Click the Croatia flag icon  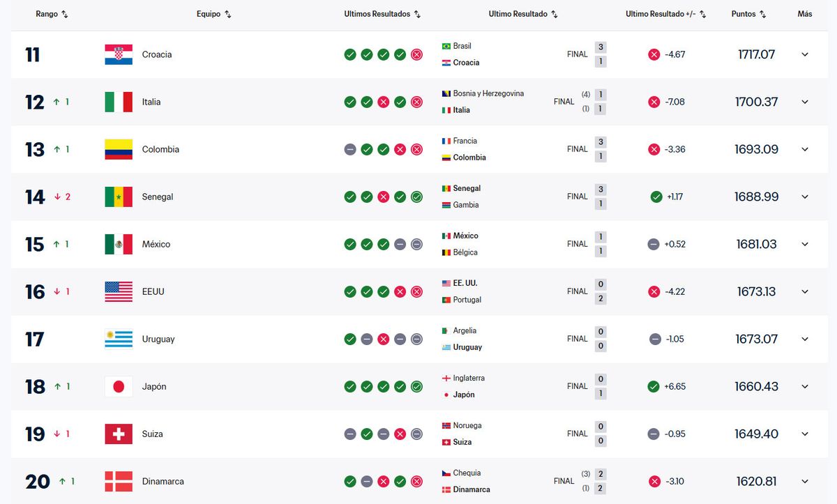coord(118,54)
